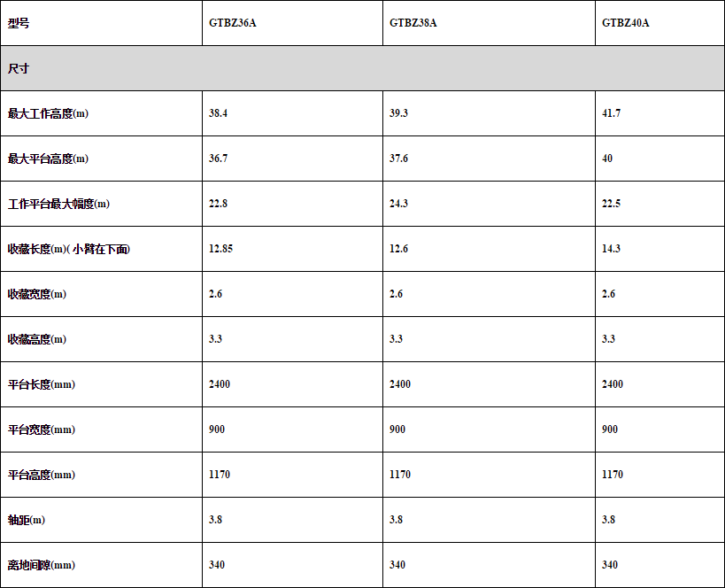The image size is (725, 588).
Task: Select the 平台长度(mm) row label
Action: pos(42,384)
